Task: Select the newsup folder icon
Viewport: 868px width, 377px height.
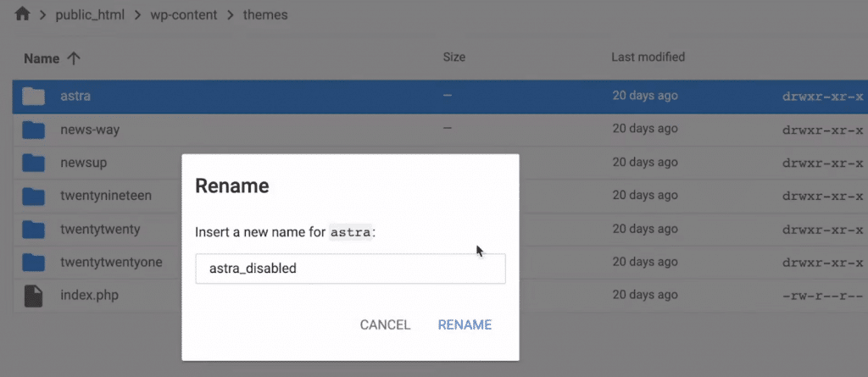Action: [33, 164]
